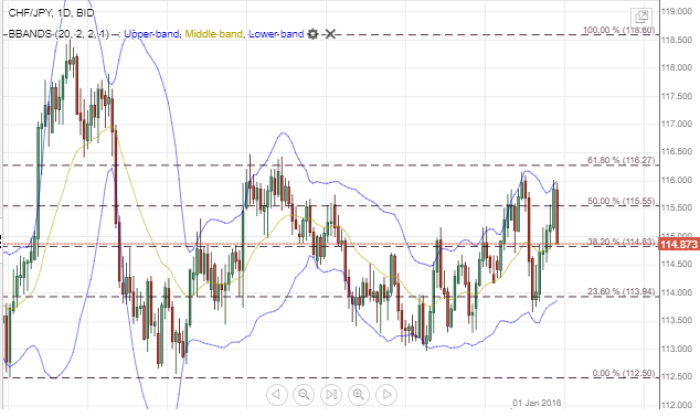This screenshot has height=417, width=700.
Task: Click the BBANDS (20, 2, 2, 1) label
Action: pos(58,34)
